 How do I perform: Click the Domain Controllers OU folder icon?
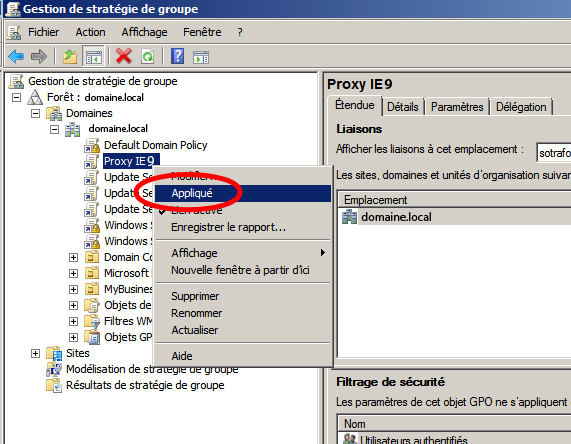tap(92, 257)
